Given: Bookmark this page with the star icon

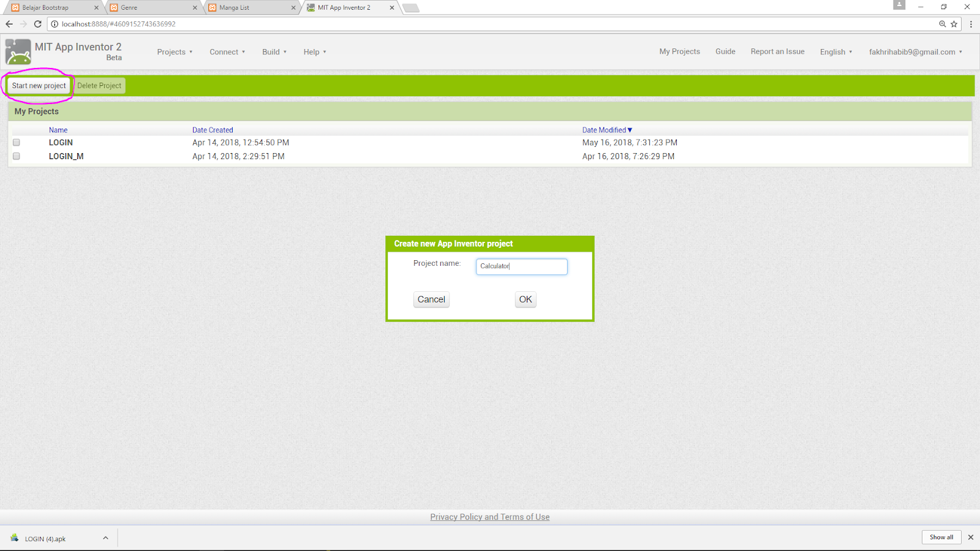Looking at the screenshot, I should click(954, 24).
